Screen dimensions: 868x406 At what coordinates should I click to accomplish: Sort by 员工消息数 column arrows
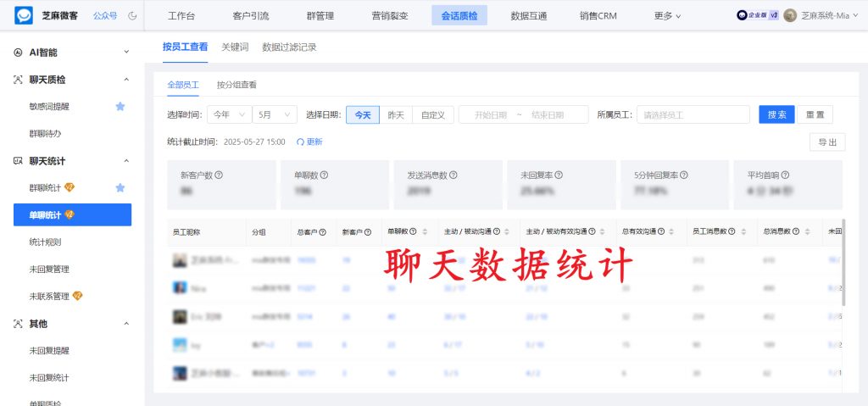coord(744,232)
